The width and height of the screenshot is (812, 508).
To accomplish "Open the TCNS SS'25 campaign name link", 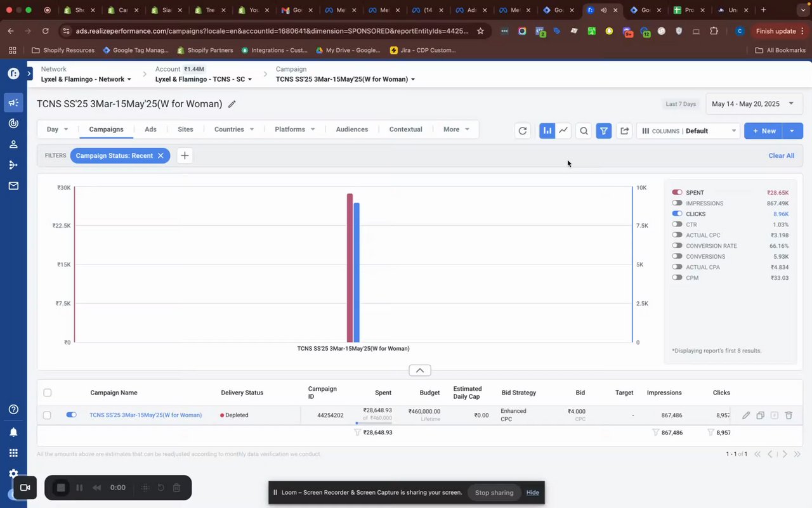I will [145, 415].
